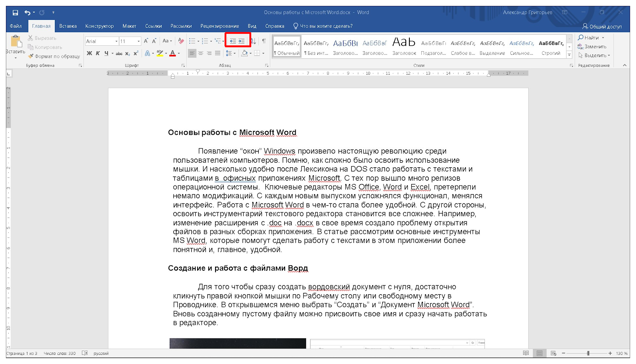The image size is (636, 364).
Task: Save the document using the floppy disk icon
Action: click(x=15, y=12)
